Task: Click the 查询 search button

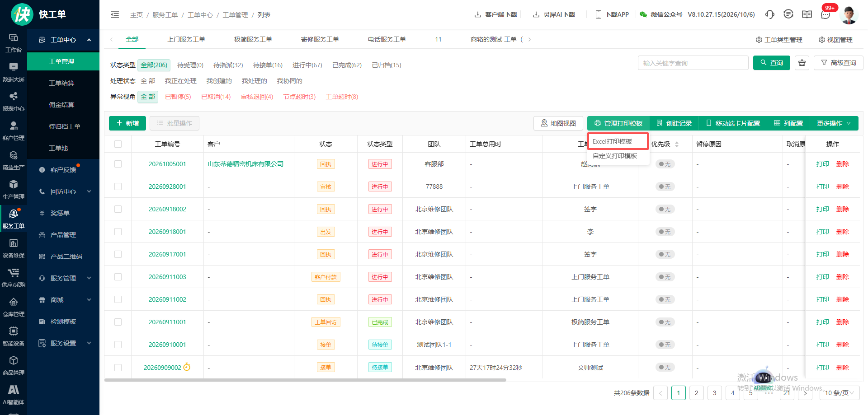Action: coord(772,63)
